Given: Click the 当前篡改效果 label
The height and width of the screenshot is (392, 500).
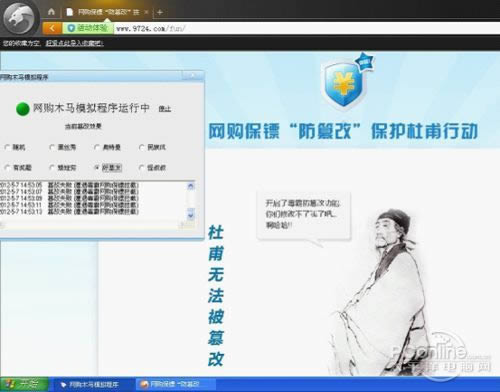Looking at the screenshot, I should point(83,126).
